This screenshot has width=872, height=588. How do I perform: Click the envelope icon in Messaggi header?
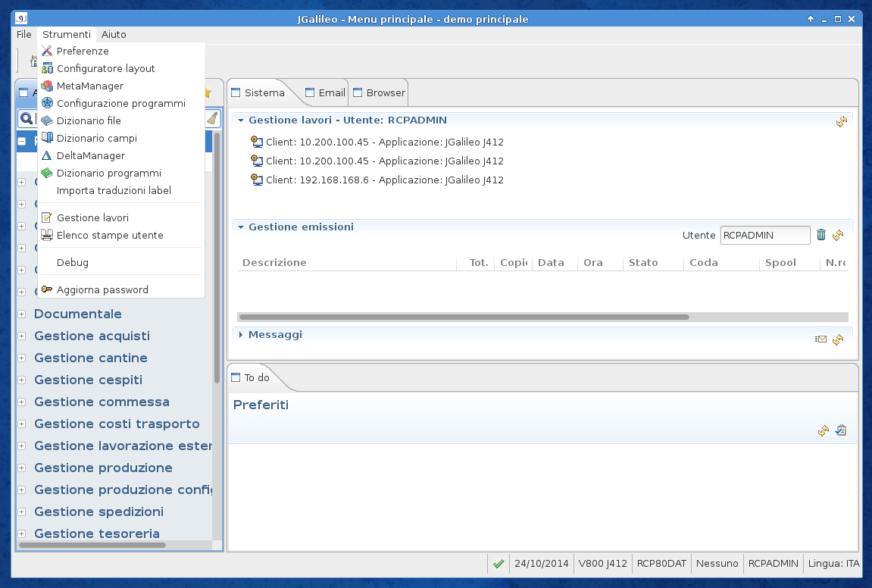tap(820, 339)
